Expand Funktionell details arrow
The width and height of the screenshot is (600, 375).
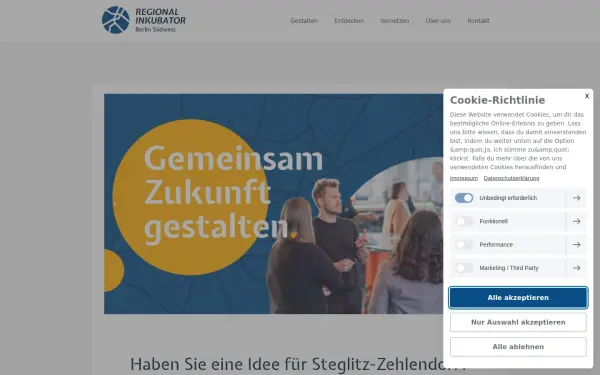(576, 221)
